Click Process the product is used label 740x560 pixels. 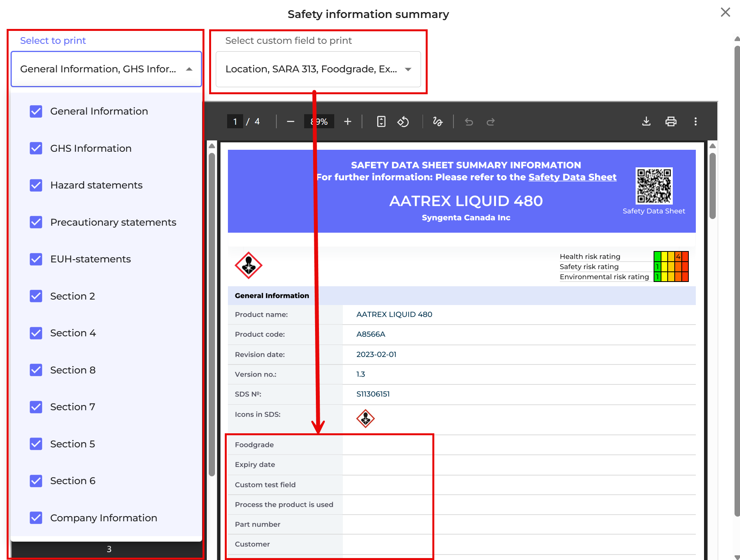(x=284, y=504)
